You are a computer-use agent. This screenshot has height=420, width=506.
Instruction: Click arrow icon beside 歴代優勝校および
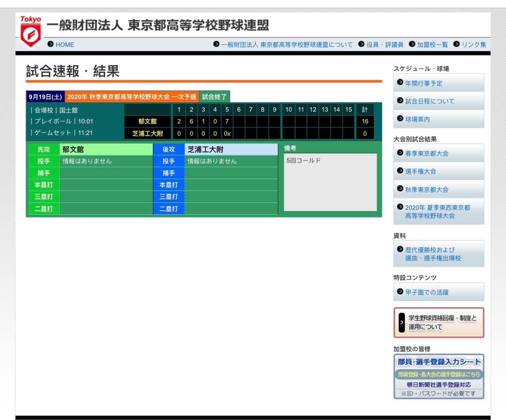[400, 249]
